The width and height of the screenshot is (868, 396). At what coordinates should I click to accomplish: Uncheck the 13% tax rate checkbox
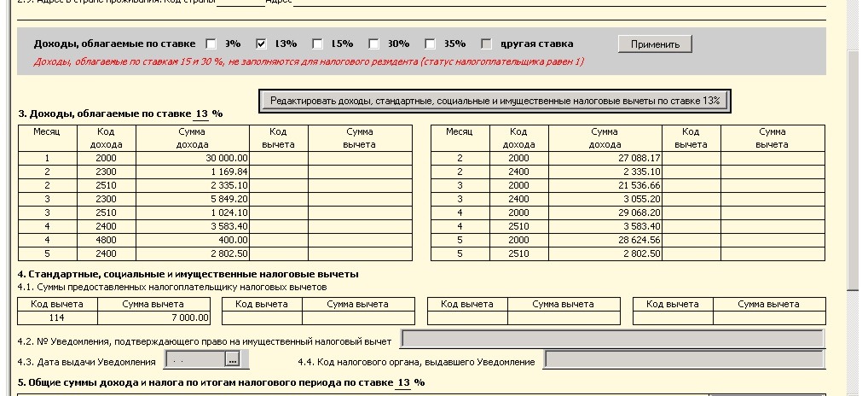(261, 44)
